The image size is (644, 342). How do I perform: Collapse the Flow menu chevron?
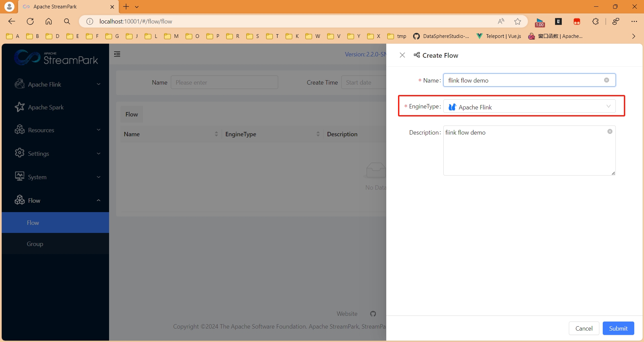coord(99,200)
